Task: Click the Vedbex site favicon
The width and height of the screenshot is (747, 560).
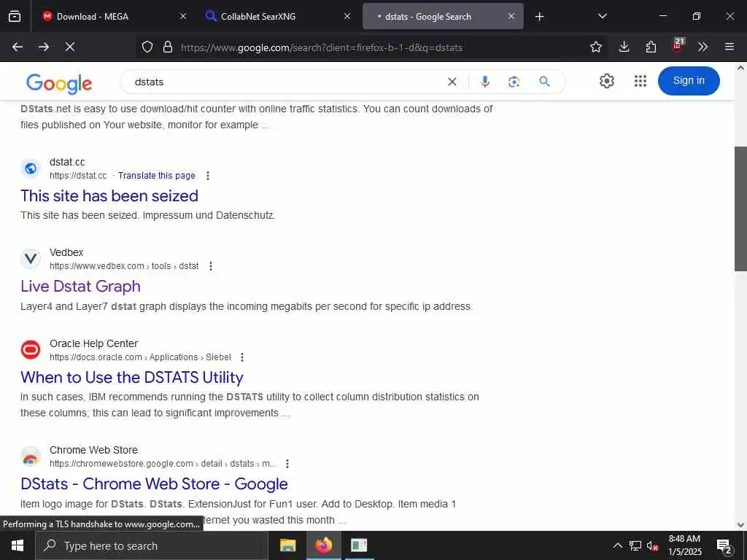Action: click(31, 259)
